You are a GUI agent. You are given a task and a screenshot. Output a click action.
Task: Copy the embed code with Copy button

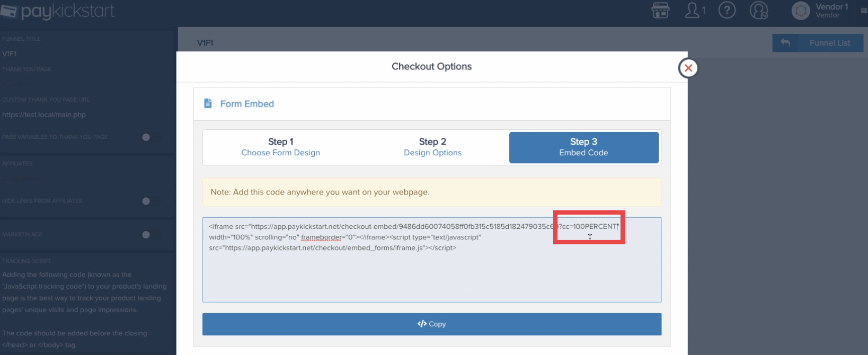click(x=432, y=324)
